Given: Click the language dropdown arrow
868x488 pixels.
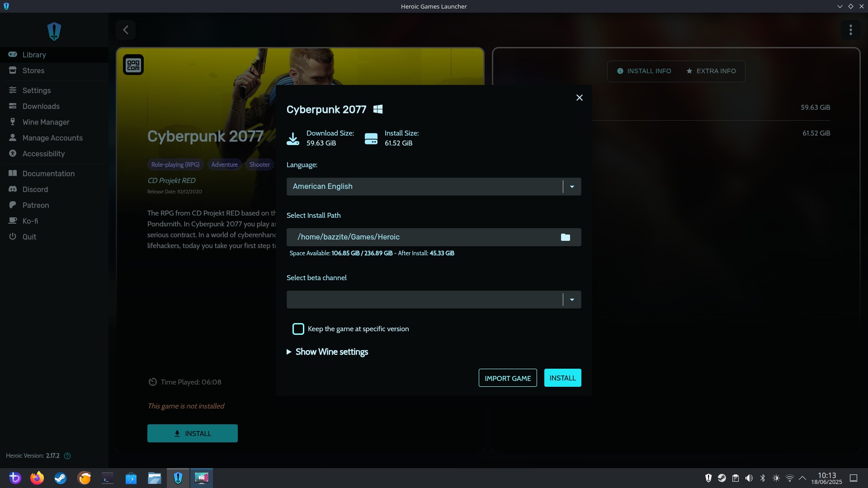Looking at the screenshot, I should pos(572,187).
